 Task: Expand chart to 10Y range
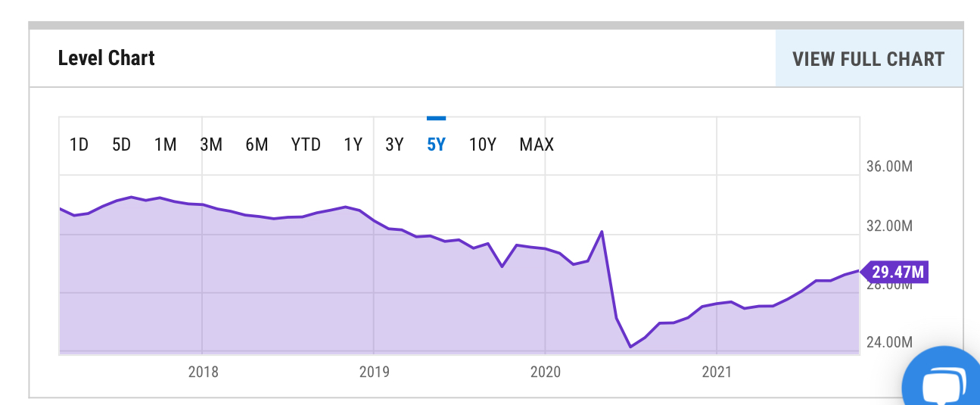[x=482, y=145]
